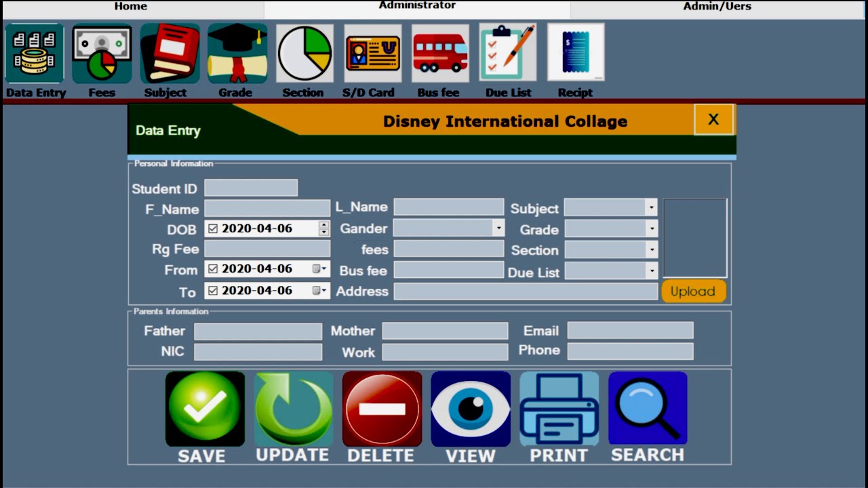Click the SEARCH magnifier icon
The width and height of the screenshot is (868, 488).
point(648,408)
